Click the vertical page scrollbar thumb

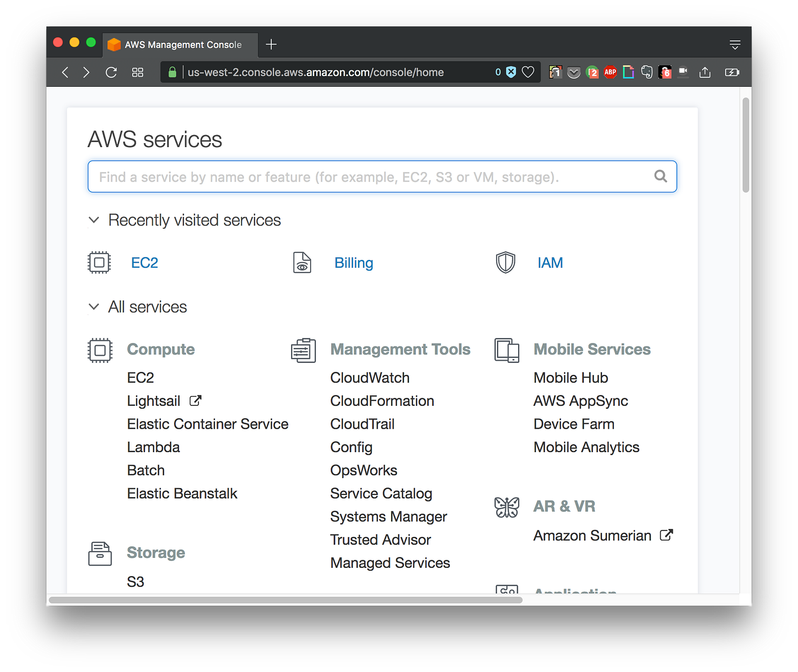tap(746, 145)
